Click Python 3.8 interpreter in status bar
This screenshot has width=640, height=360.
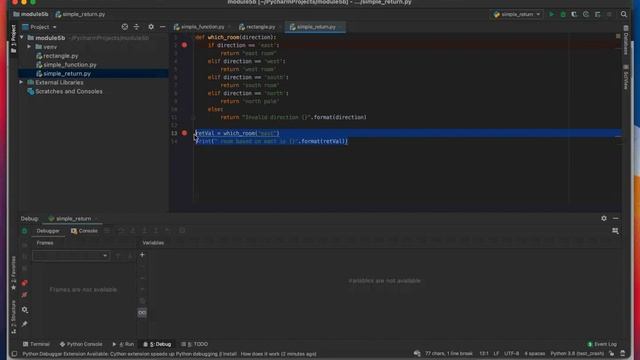[577, 353]
